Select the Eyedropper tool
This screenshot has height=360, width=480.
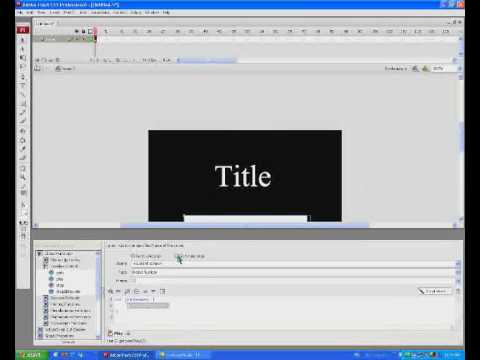click(23, 149)
